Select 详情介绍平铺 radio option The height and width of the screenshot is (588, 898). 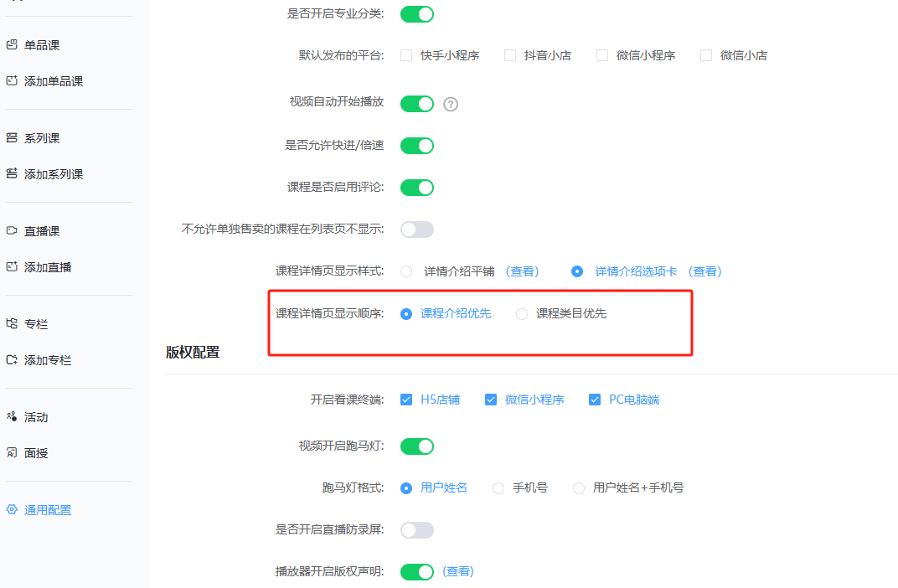point(406,271)
